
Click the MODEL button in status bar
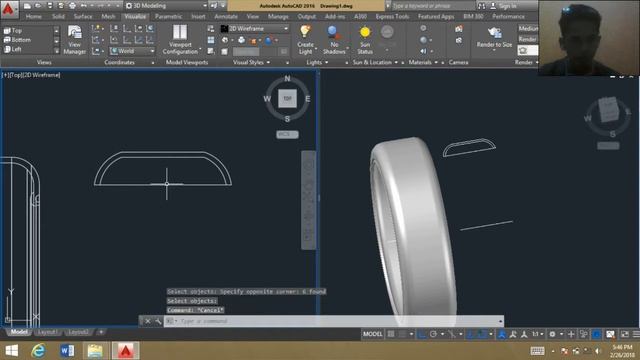(373, 334)
